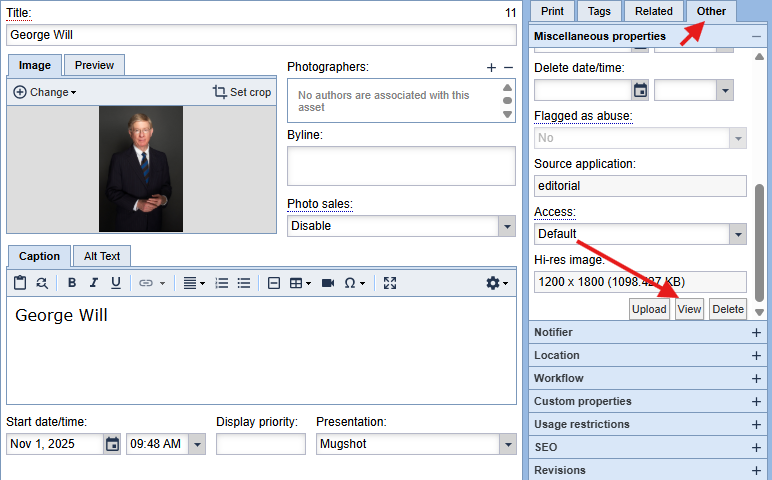The height and width of the screenshot is (480, 772).
Task: Click the Delete date input field
Action: [x=583, y=91]
